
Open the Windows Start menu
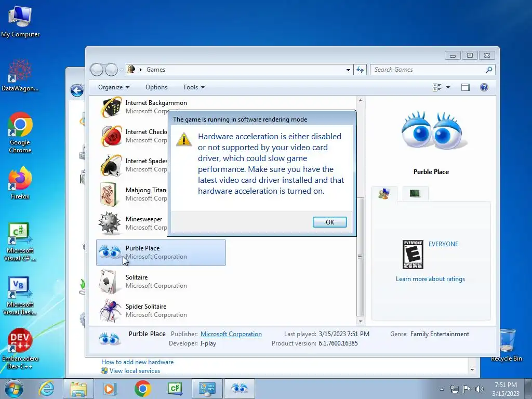[x=14, y=389]
